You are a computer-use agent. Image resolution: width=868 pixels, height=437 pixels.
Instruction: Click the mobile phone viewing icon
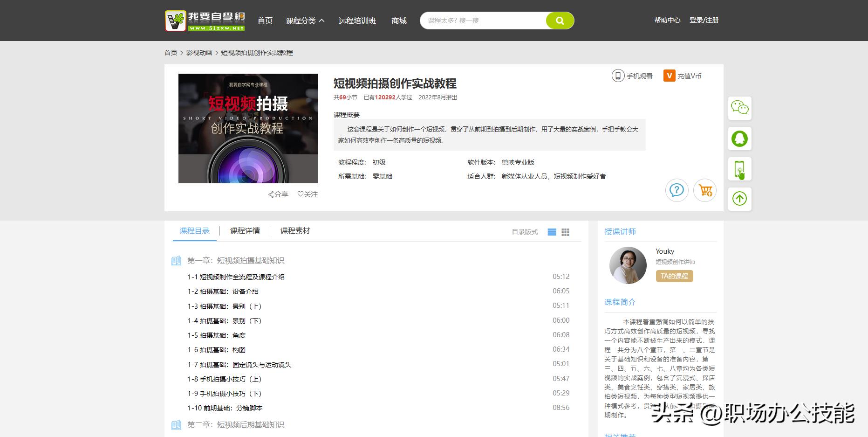(x=618, y=75)
